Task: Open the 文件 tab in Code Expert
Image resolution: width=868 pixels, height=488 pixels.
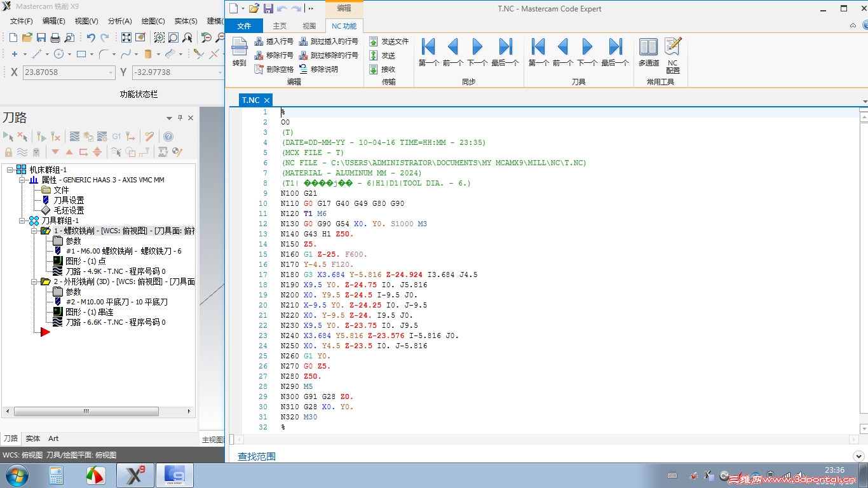Action: (244, 26)
